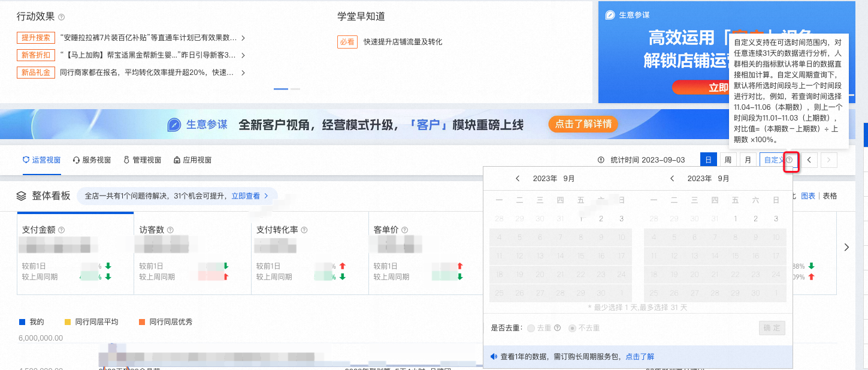Click the orange 点击了解详情 banner button
868x370 pixels.
tap(583, 125)
